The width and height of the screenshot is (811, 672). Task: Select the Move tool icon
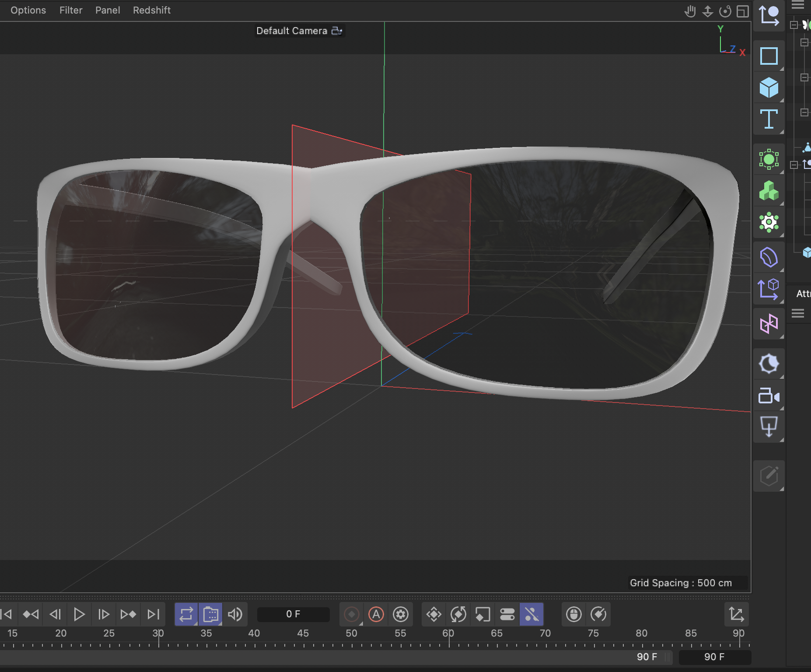(769, 16)
